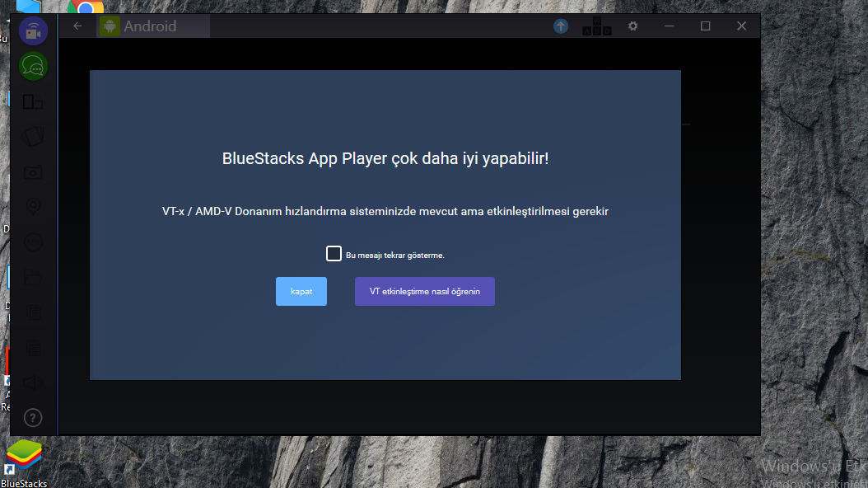The image size is (868, 488).
Task: Click 'VT etkinleştirme nasıl öğrenin' button
Action: pos(425,291)
